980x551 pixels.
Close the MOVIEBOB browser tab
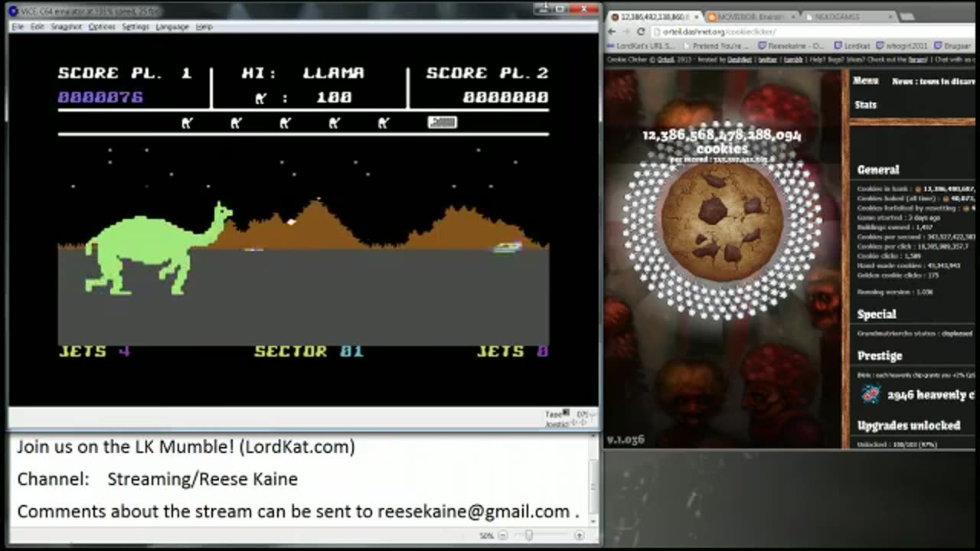(793, 17)
